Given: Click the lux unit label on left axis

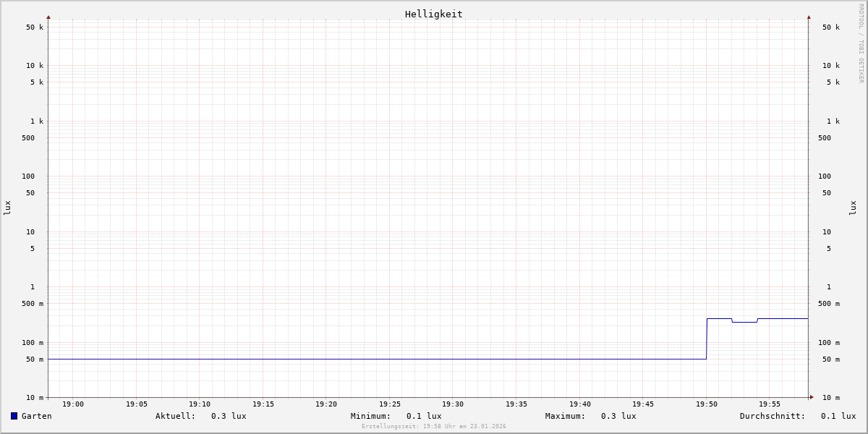Looking at the screenshot, I should pos(7,208).
